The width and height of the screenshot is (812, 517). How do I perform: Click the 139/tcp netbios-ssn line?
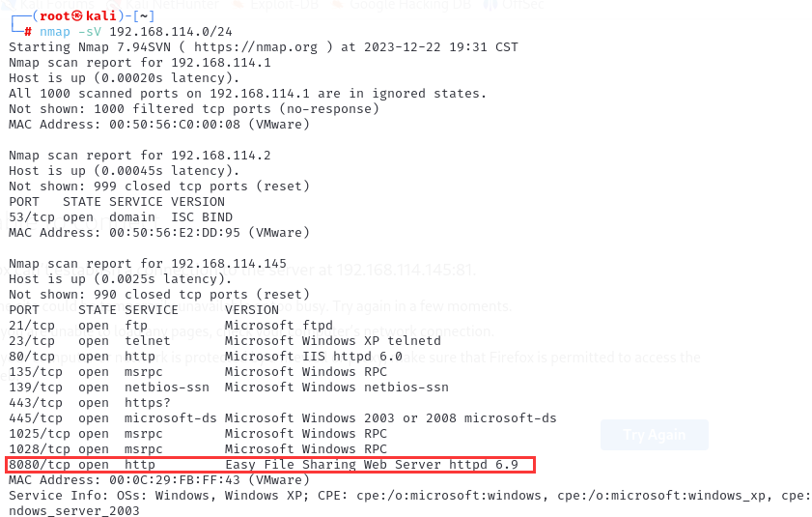coord(229,388)
